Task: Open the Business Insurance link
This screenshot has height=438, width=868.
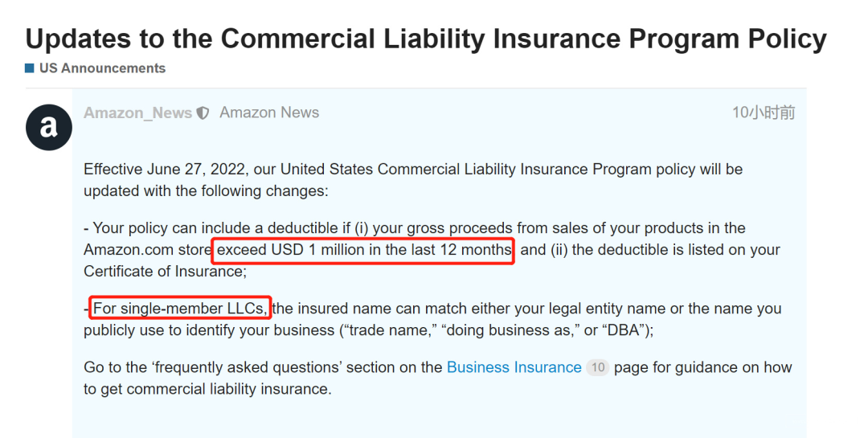Action: coord(514,367)
